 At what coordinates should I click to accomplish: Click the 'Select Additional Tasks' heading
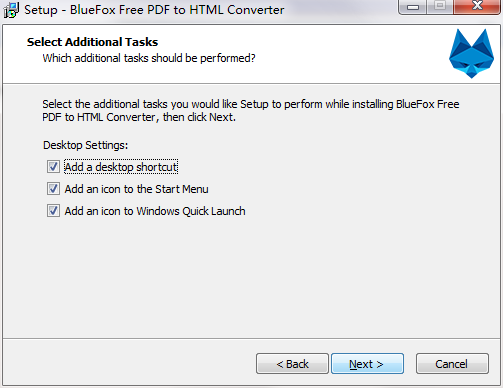[92, 42]
